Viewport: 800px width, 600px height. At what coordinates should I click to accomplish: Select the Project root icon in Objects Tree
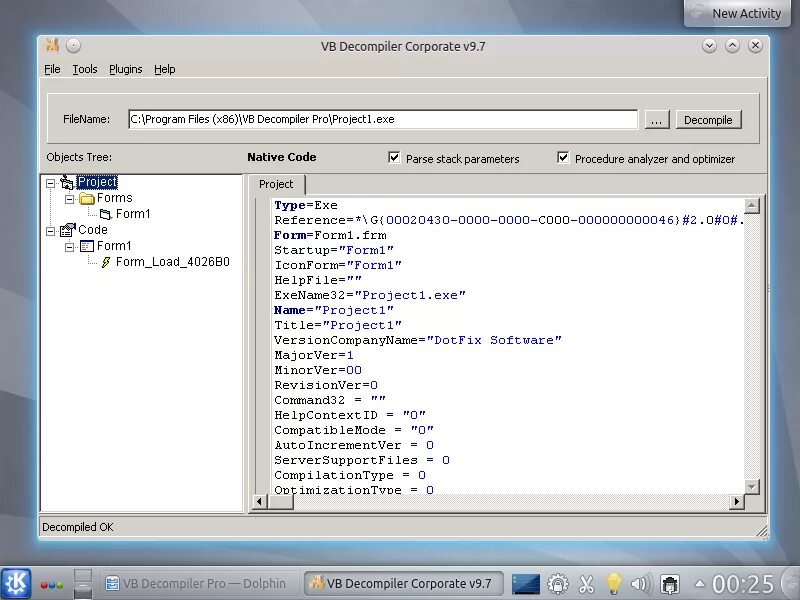tap(67, 182)
